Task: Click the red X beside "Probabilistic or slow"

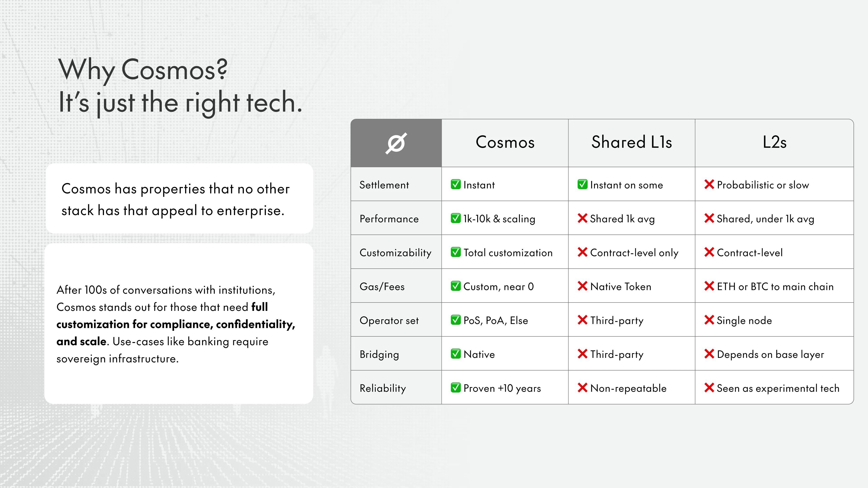Action: pos(709,184)
